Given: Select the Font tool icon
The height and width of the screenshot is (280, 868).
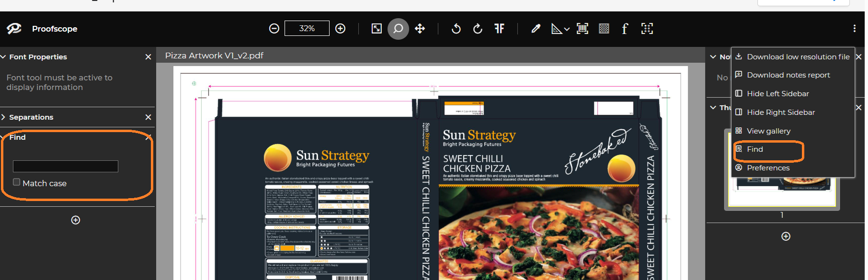Looking at the screenshot, I should pos(625,29).
